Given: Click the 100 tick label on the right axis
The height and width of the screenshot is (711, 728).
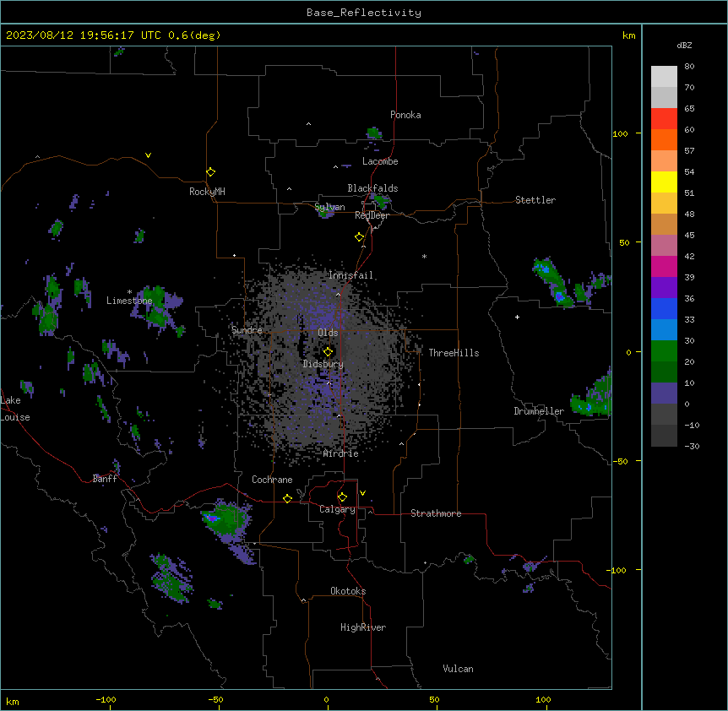Looking at the screenshot, I should pos(620,133).
